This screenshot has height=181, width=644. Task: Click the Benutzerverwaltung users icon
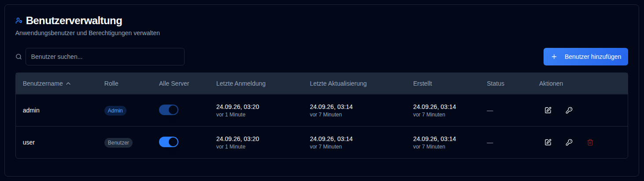coord(19,21)
